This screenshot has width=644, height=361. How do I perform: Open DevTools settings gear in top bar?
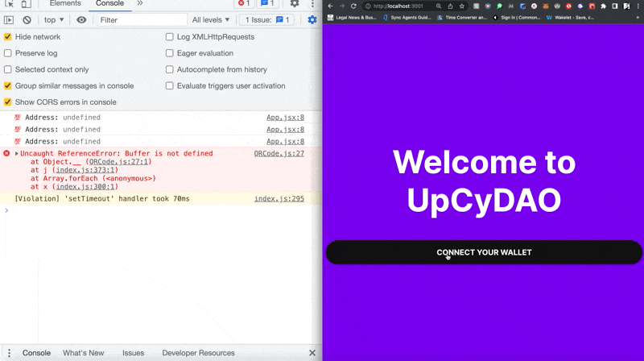tap(295, 4)
